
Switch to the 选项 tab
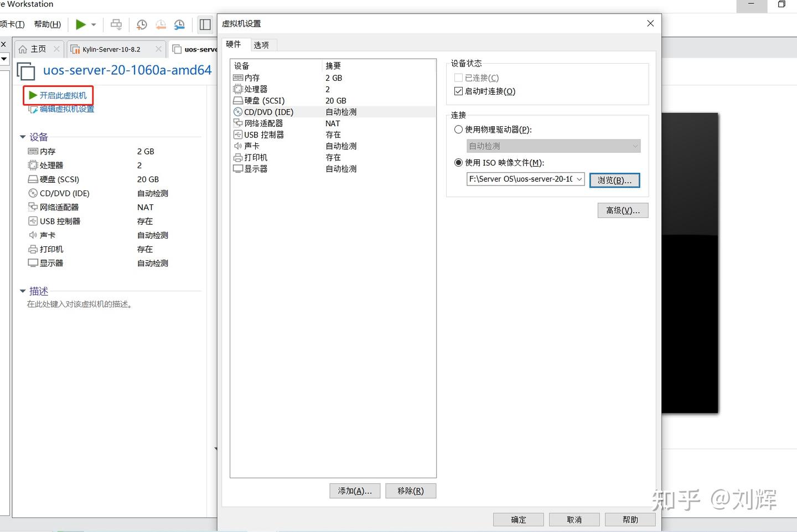click(262, 45)
